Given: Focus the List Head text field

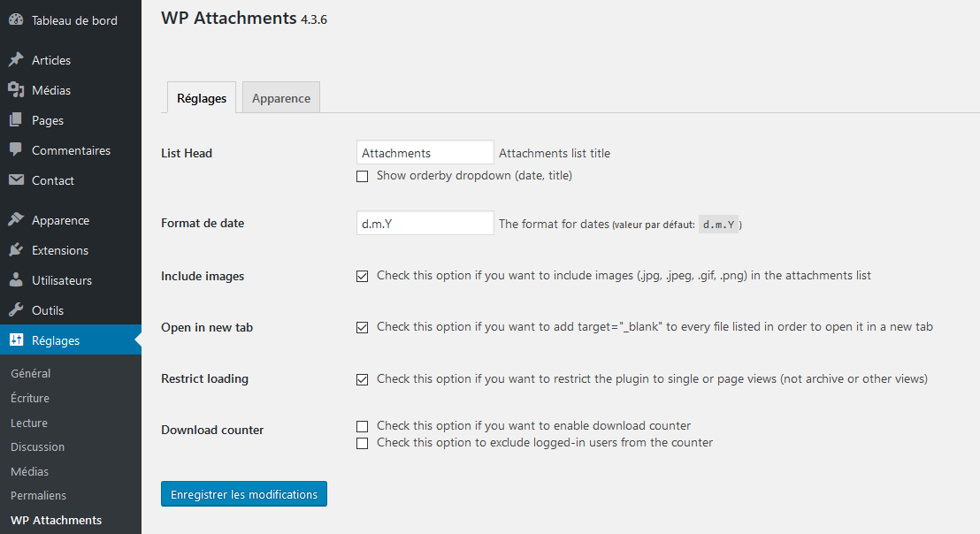Looking at the screenshot, I should [425, 152].
